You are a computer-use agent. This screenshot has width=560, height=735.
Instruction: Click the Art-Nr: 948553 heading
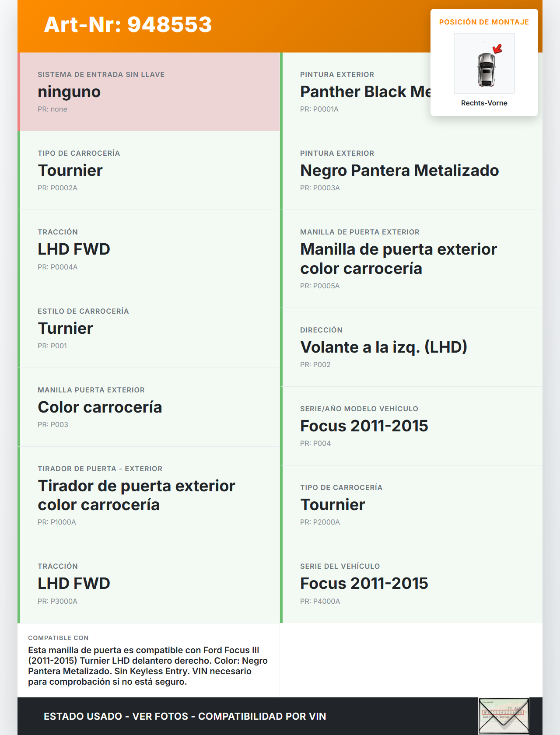128,24
